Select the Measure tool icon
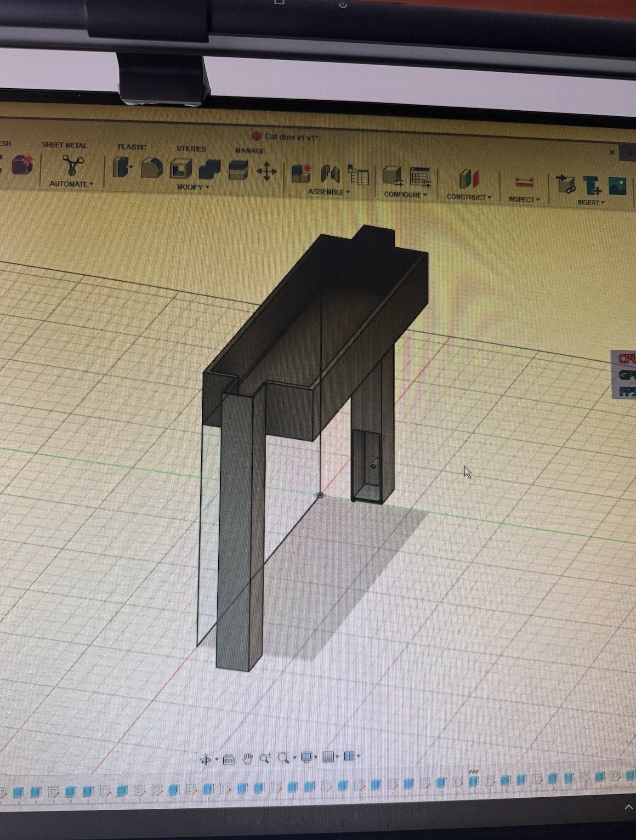Image resolution: width=636 pixels, height=840 pixels. pos(524,182)
